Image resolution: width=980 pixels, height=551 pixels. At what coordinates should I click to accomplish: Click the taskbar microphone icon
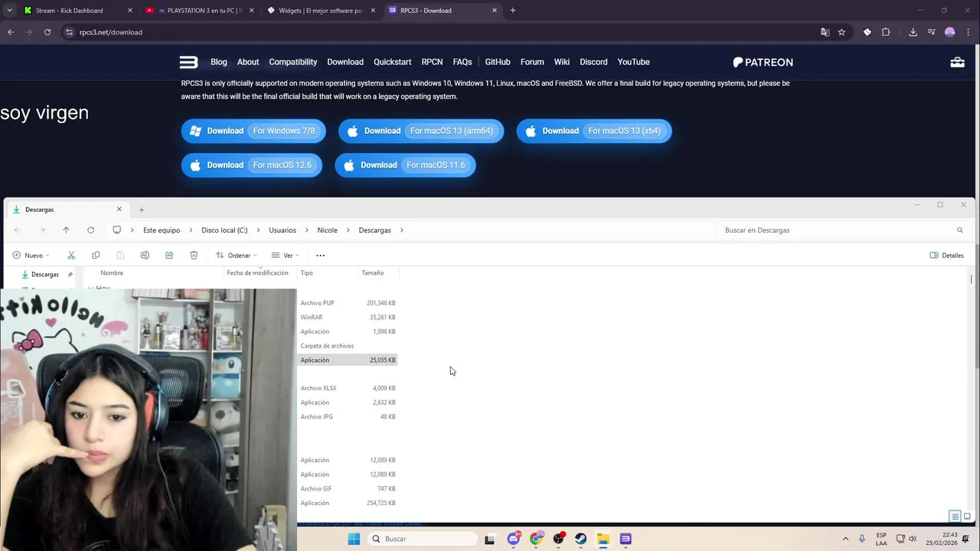click(862, 539)
